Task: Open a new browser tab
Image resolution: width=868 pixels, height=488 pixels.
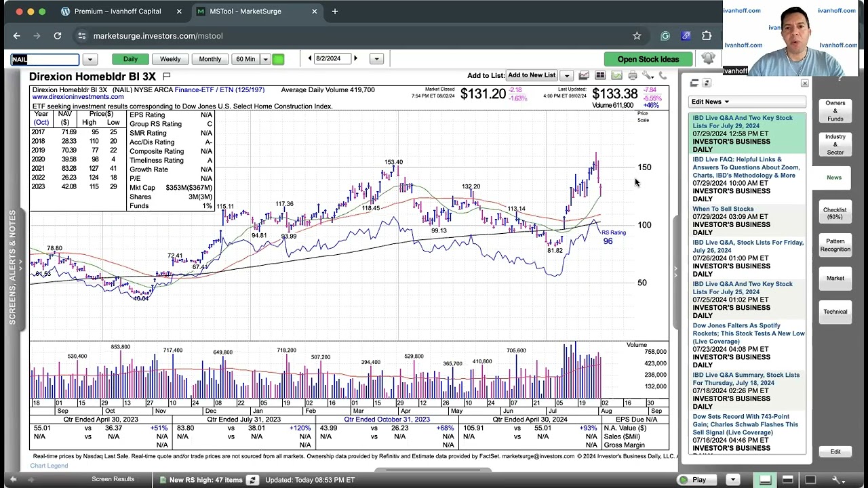Action: pyautogui.click(x=335, y=12)
